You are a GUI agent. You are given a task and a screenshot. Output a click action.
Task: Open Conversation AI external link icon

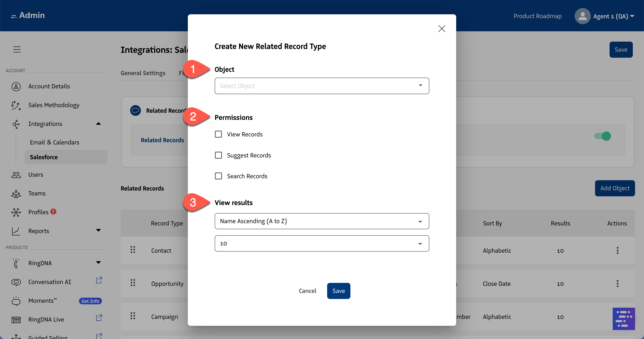[x=99, y=280]
